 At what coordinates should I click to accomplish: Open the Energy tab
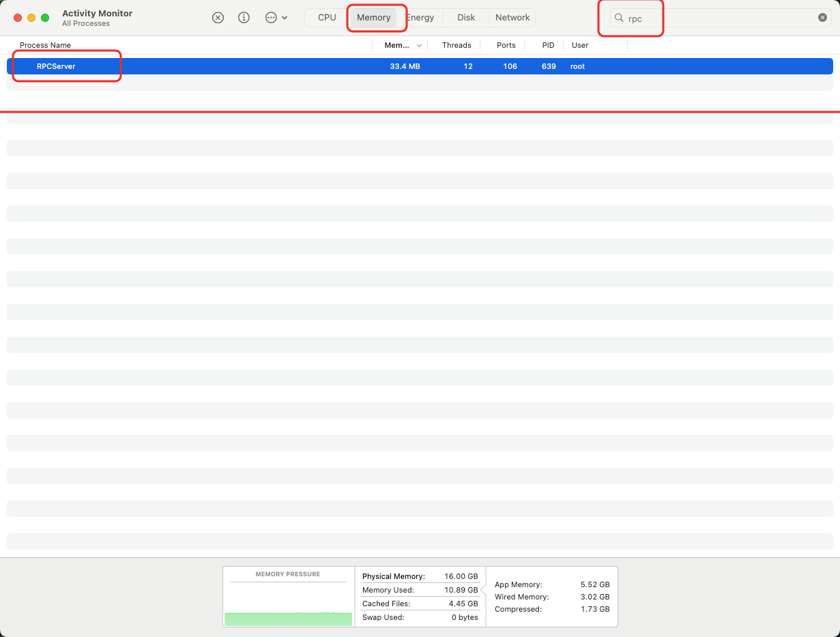pos(420,18)
